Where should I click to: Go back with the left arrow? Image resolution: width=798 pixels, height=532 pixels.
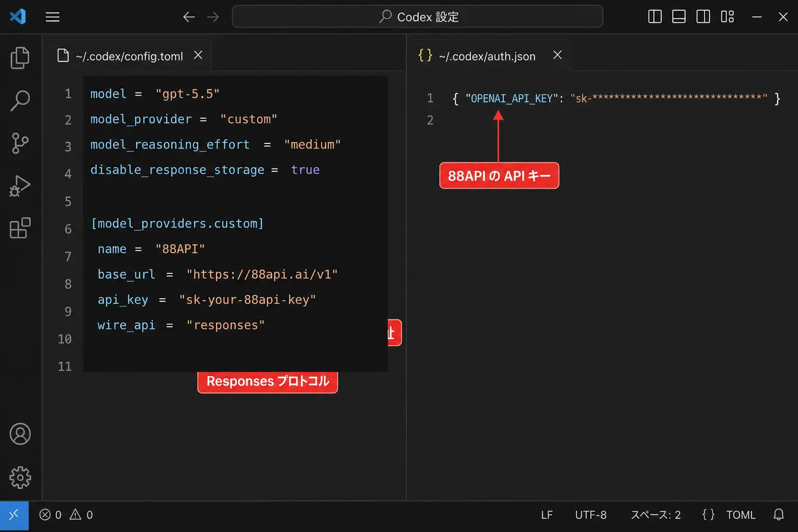(x=189, y=17)
